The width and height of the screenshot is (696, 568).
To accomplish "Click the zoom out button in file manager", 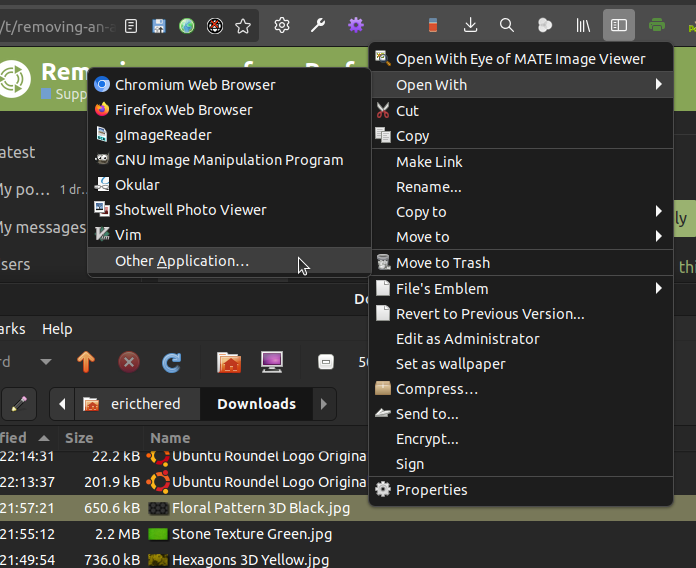I will tap(325, 361).
